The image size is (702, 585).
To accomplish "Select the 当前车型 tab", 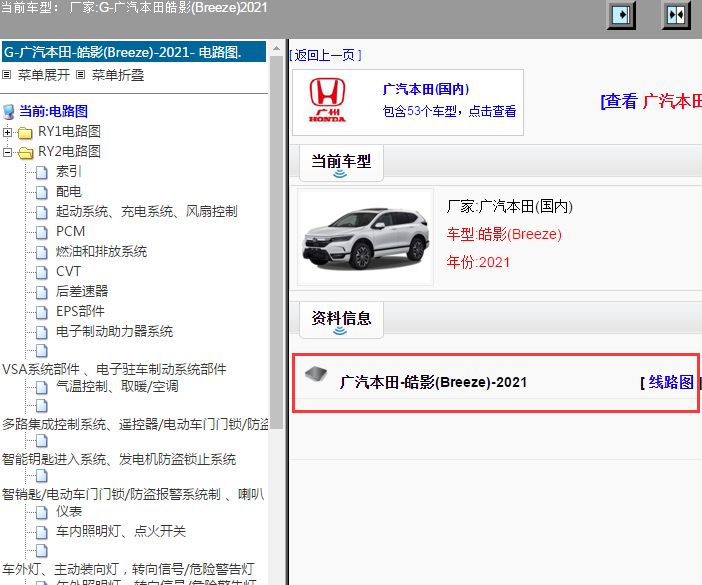I will pyautogui.click(x=341, y=163).
